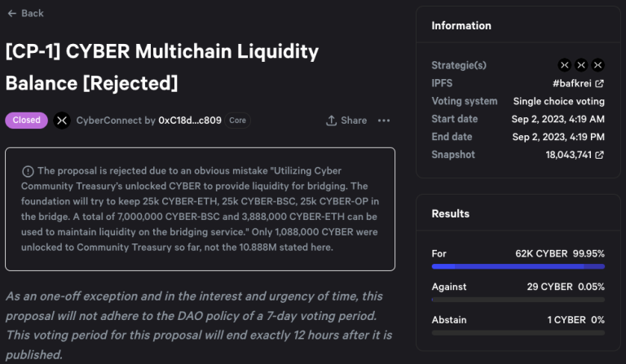The image size is (626, 364).
Task: Click the Against result progress bar
Action: click(518, 300)
